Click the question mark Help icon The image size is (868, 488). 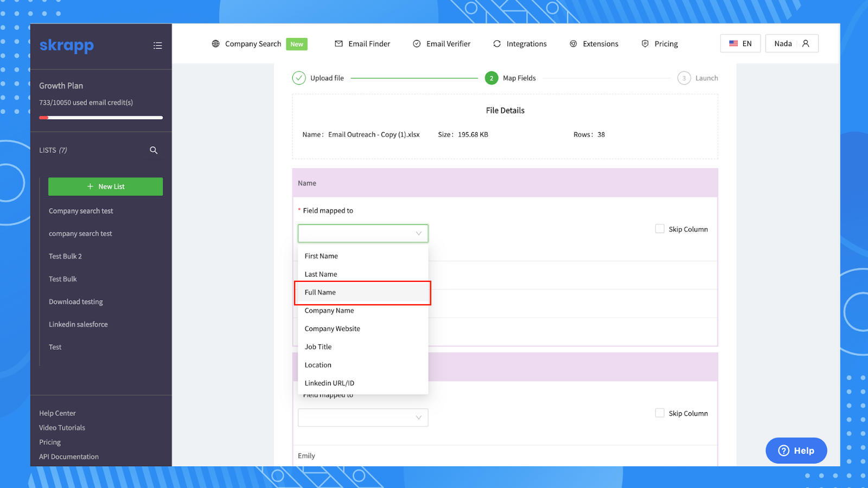pyautogui.click(x=784, y=451)
